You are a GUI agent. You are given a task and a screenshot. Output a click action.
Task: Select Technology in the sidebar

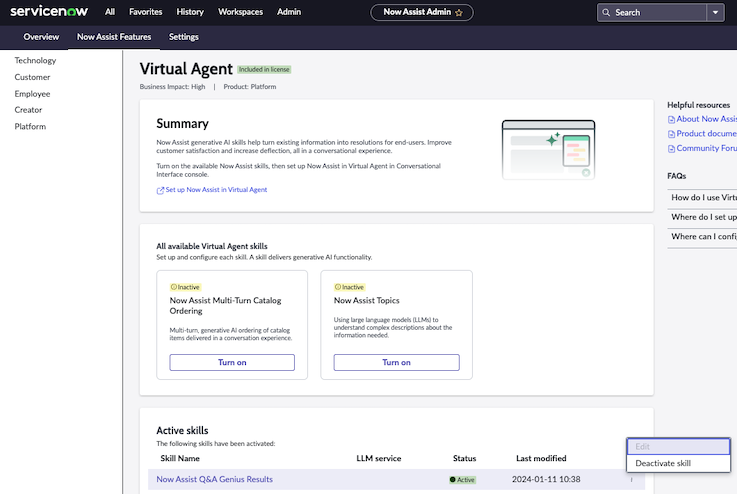coord(35,60)
